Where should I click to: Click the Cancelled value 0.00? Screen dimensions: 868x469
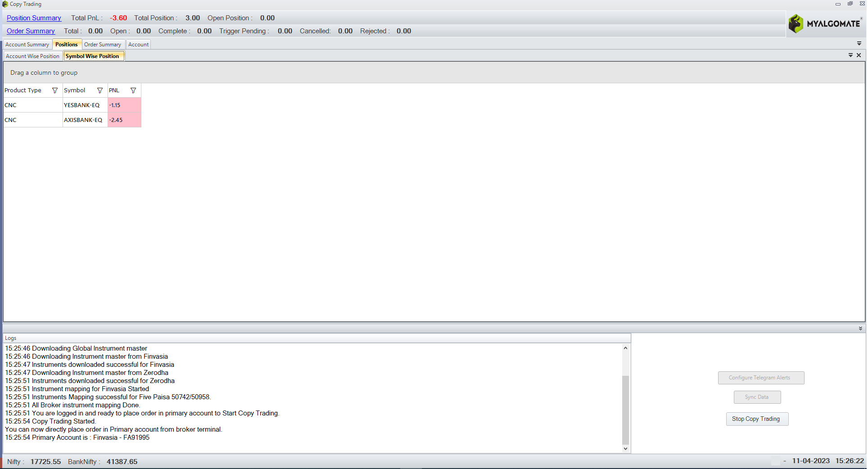point(345,31)
